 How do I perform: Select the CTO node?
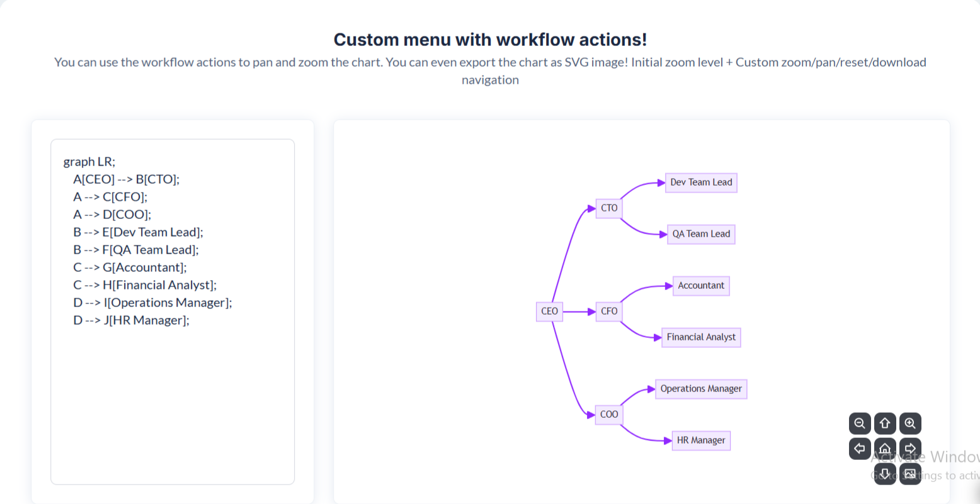pos(609,208)
